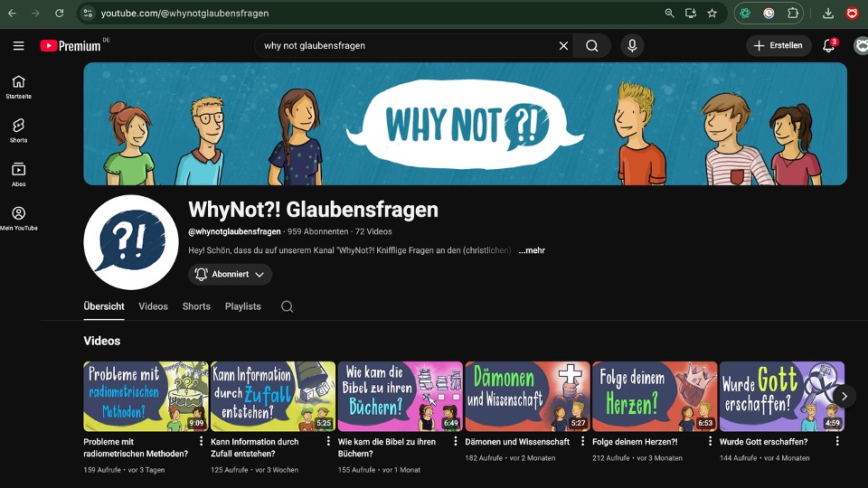Go back in browser history
868x488 pixels.
[x=12, y=14]
